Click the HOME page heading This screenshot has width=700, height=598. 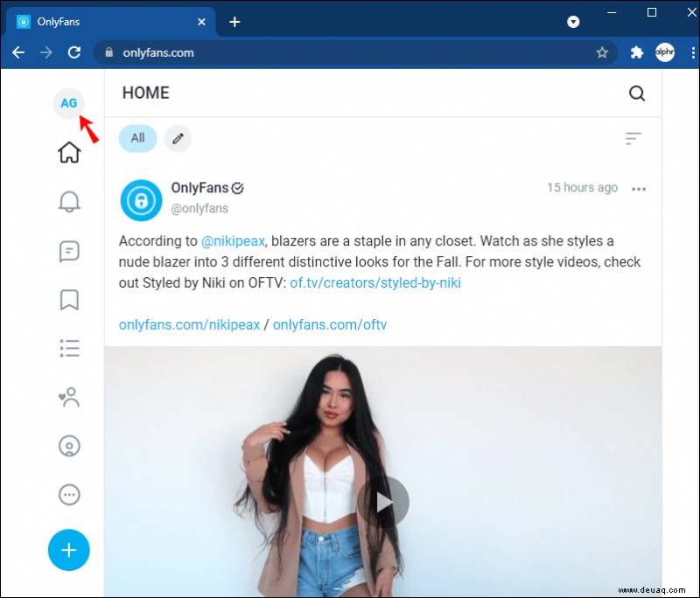point(145,94)
